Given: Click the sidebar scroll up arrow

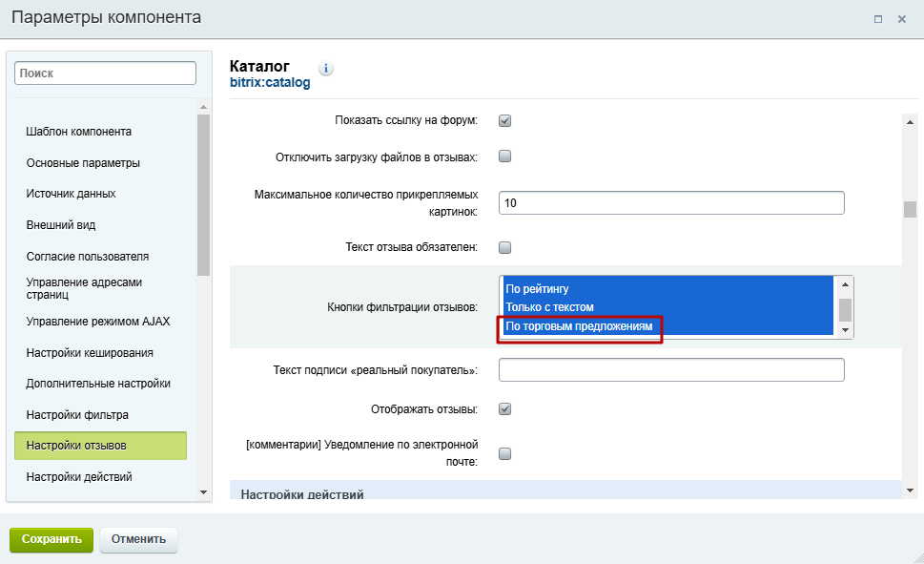Looking at the screenshot, I should point(203,107).
